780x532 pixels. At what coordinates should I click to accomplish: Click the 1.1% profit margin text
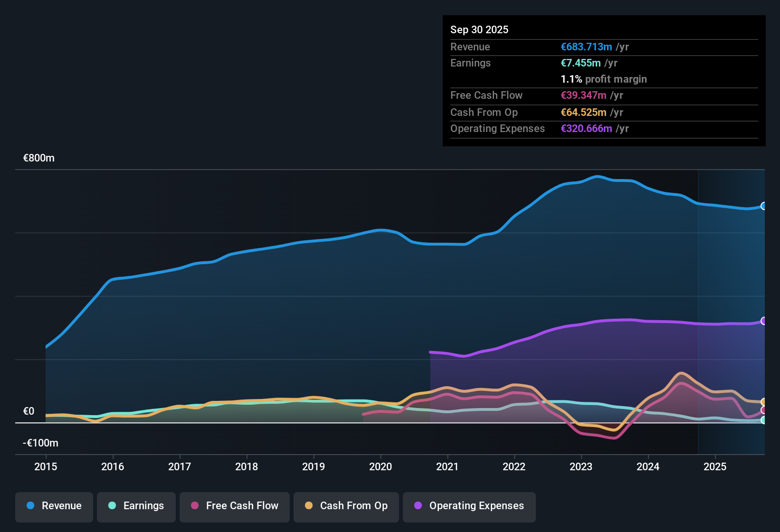[603, 79]
